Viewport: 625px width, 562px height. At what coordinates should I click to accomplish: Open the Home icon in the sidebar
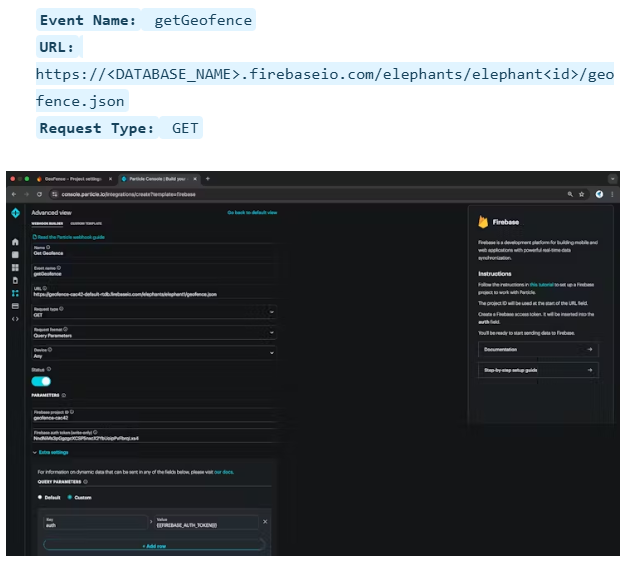(15, 242)
